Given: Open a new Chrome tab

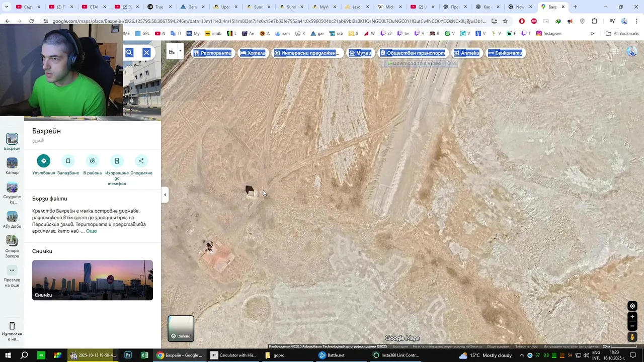Looking at the screenshot, I should click(575, 7).
